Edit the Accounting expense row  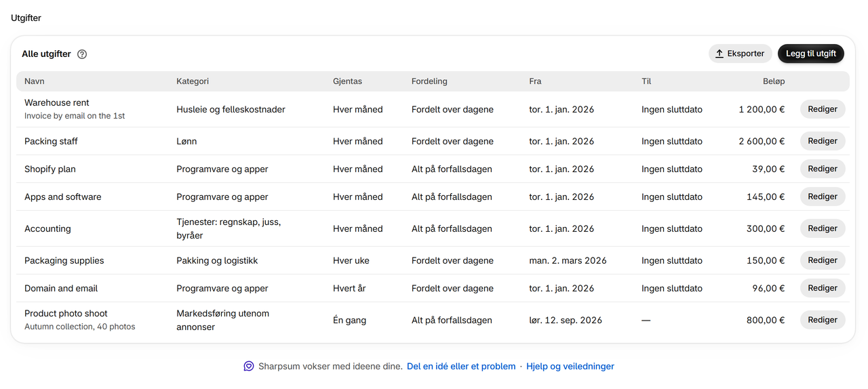(x=823, y=228)
